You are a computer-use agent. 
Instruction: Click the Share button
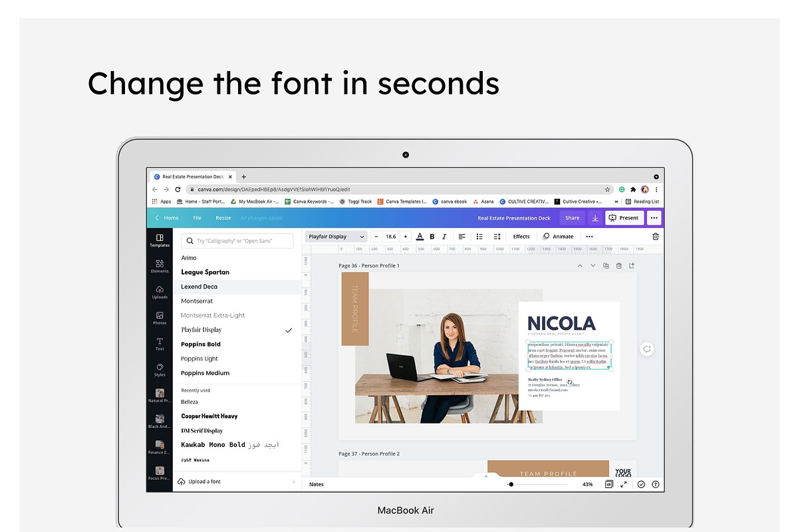(573, 218)
